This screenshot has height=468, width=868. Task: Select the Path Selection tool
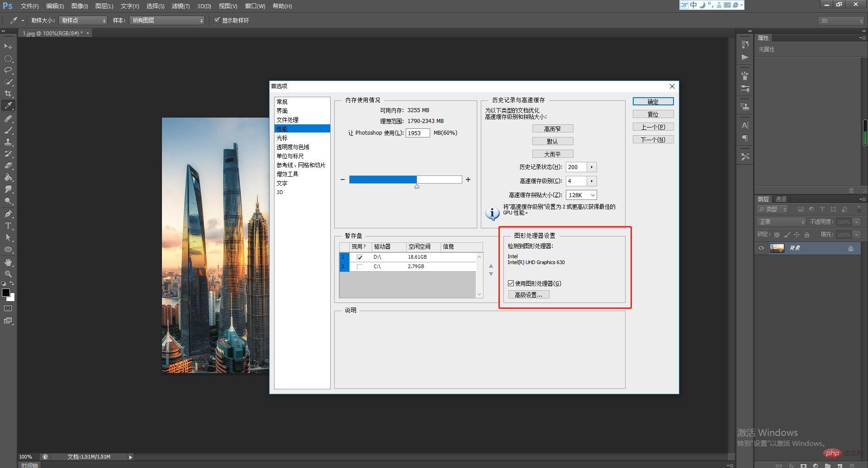8,237
